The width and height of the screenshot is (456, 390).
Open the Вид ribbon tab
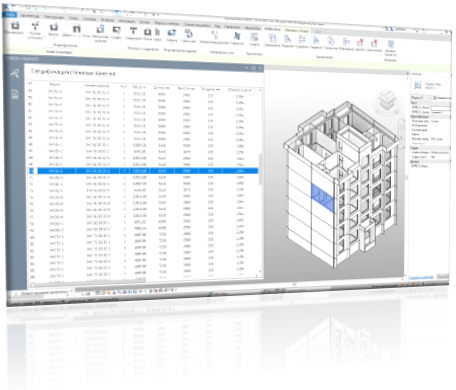pos(217,25)
